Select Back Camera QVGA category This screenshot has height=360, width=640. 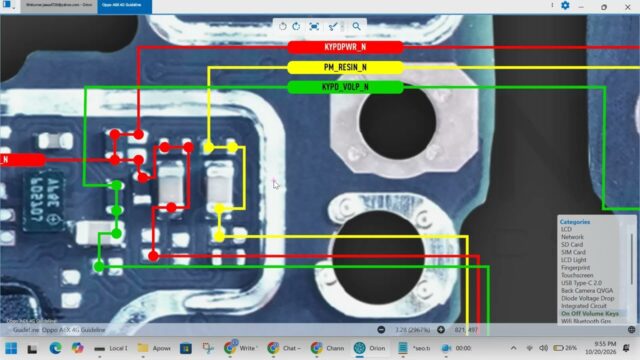pyautogui.click(x=587, y=291)
